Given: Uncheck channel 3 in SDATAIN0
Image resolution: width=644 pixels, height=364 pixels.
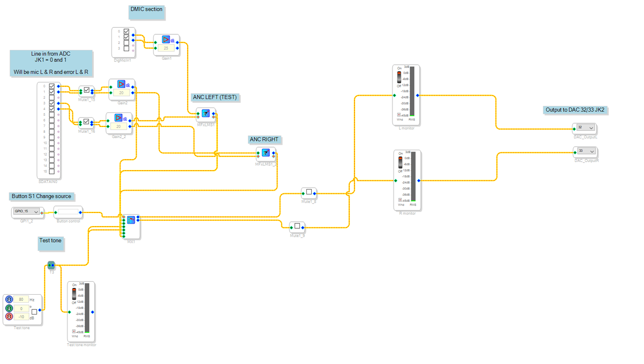Looking at the screenshot, I should click(x=52, y=103).
